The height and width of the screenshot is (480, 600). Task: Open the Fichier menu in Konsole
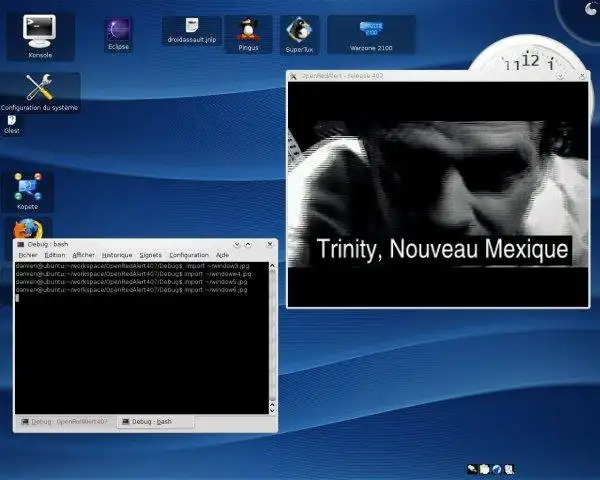coord(28,255)
